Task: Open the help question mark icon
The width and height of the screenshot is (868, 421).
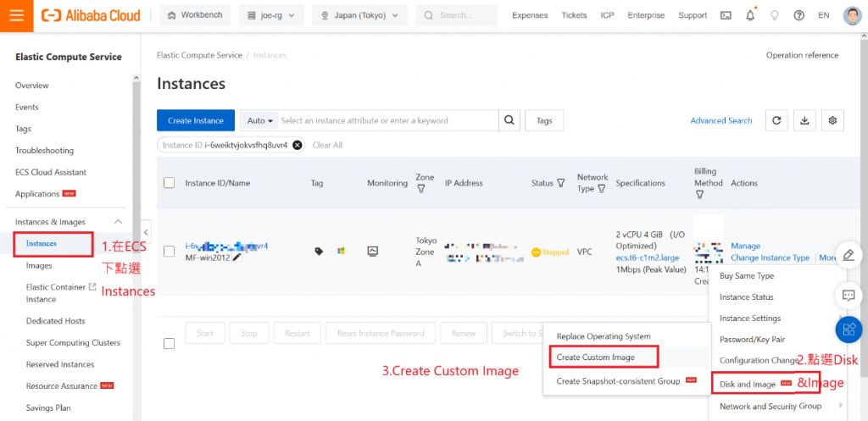Action: coord(798,15)
